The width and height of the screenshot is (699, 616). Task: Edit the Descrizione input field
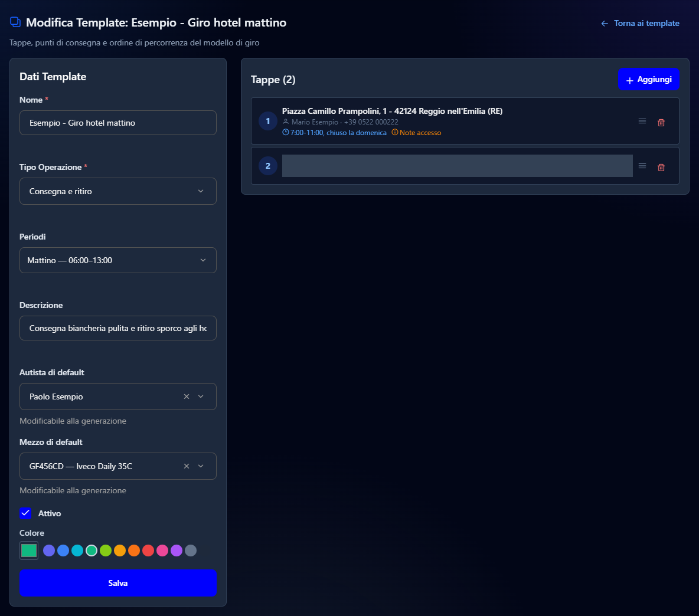tap(117, 328)
